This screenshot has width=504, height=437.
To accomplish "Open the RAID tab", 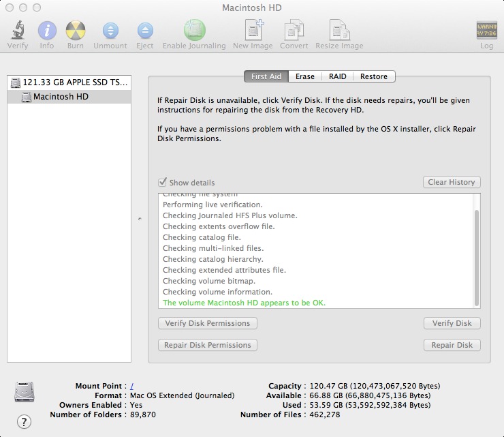I will [338, 76].
